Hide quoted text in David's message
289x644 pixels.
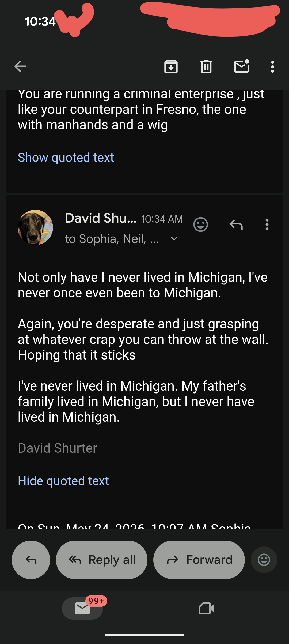[63, 481]
